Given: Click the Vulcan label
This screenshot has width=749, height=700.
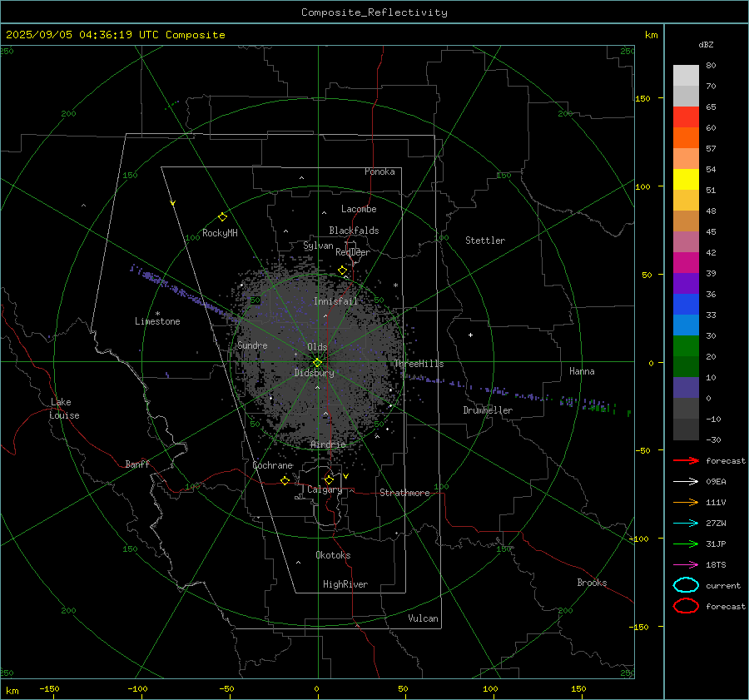Looking at the screenshot, I should pos(424,618).
